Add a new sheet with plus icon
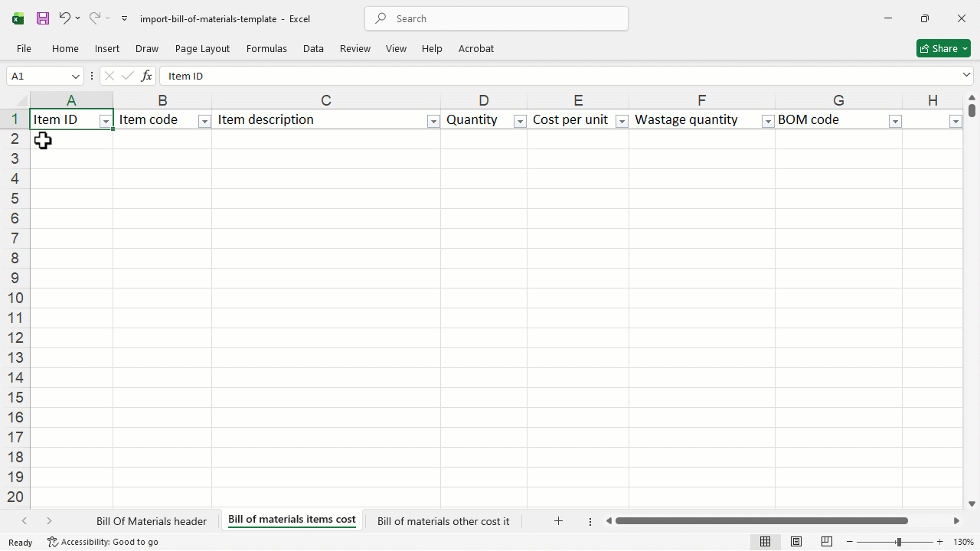The height and width of the screenshot is (551, 980). coord(558,521)
